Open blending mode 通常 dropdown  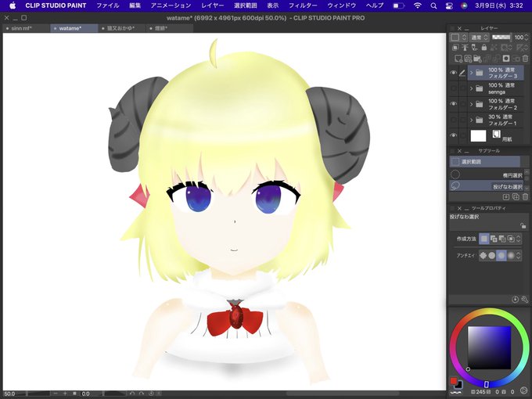(479, 37)
